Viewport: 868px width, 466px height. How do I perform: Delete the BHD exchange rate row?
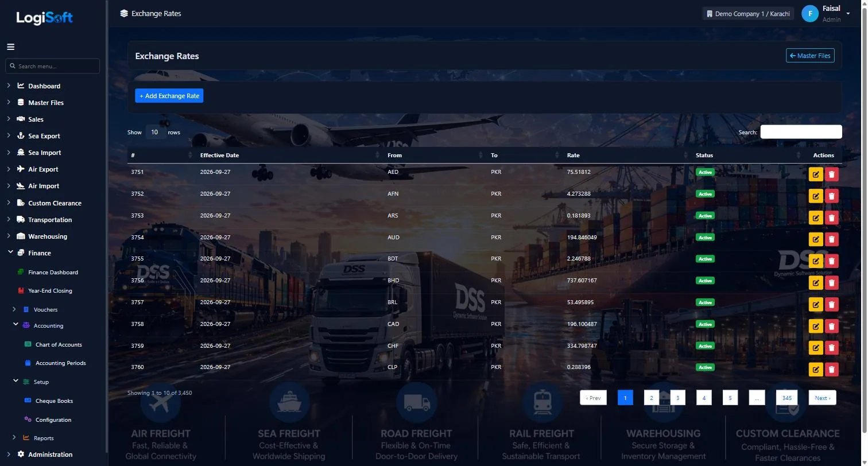coord(831,283)
